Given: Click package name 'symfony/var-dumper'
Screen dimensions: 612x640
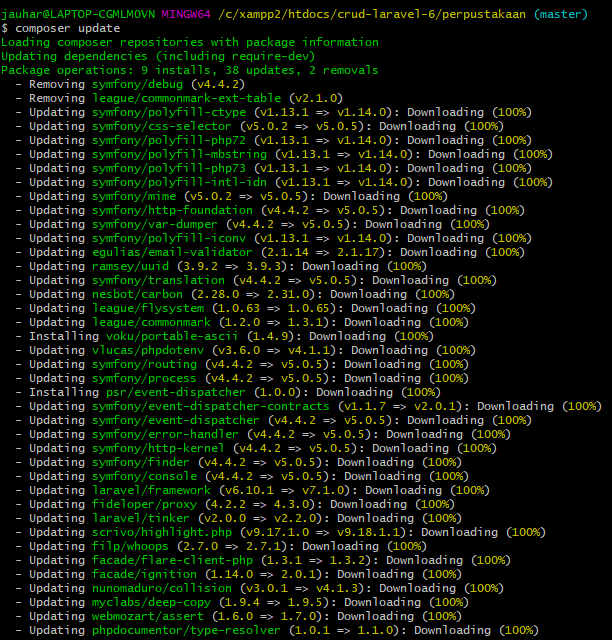Looking at the screenshot, I should (x=155, y=224).
